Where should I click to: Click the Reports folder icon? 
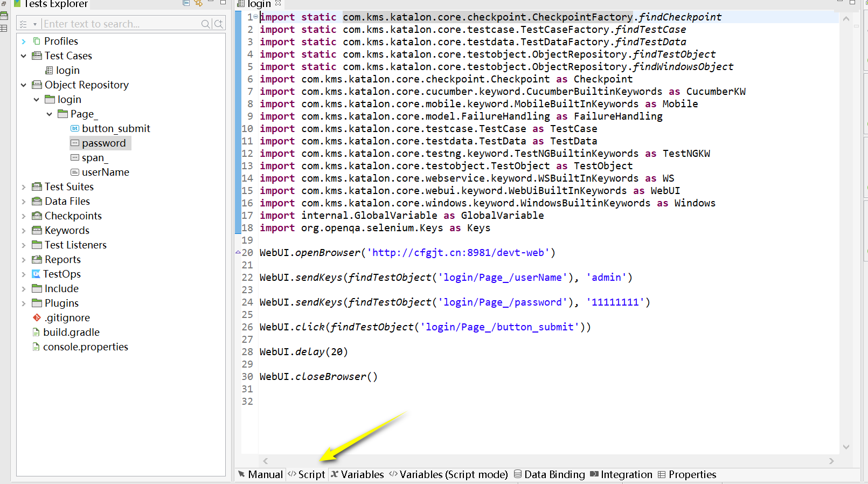click(37, 259)
